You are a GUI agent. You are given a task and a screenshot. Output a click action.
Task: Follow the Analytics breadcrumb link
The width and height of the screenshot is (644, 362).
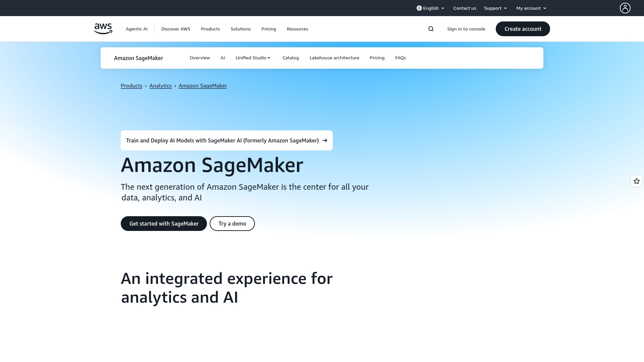click(x=160, y=86)
